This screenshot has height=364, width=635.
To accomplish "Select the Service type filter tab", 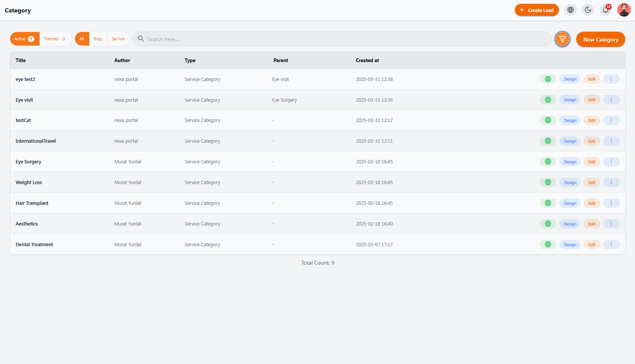I will (118, 39).
